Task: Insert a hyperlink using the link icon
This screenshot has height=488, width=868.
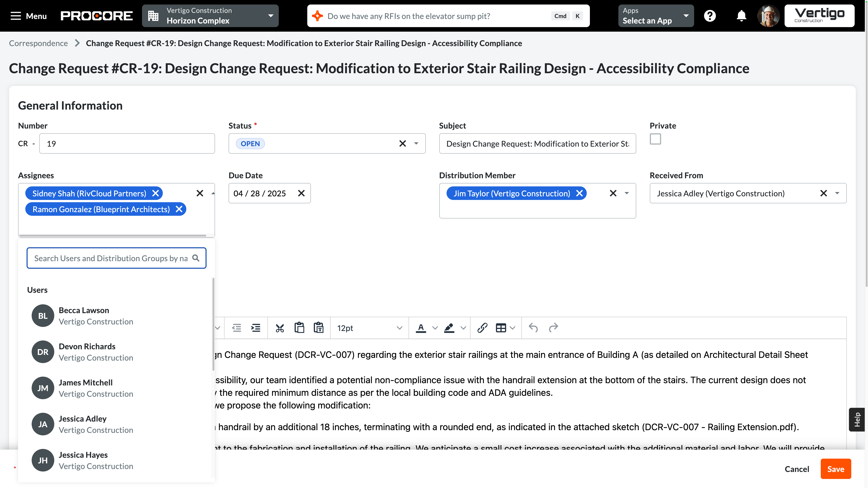Action: 482,328
